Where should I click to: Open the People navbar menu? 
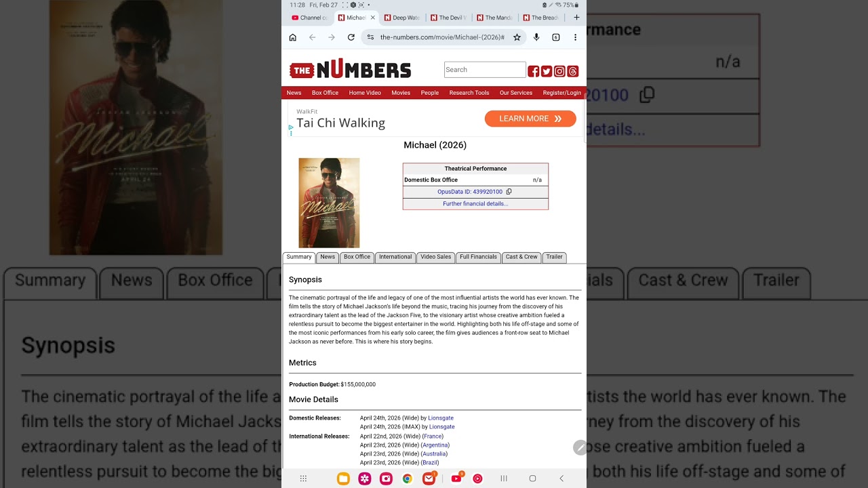430,93
